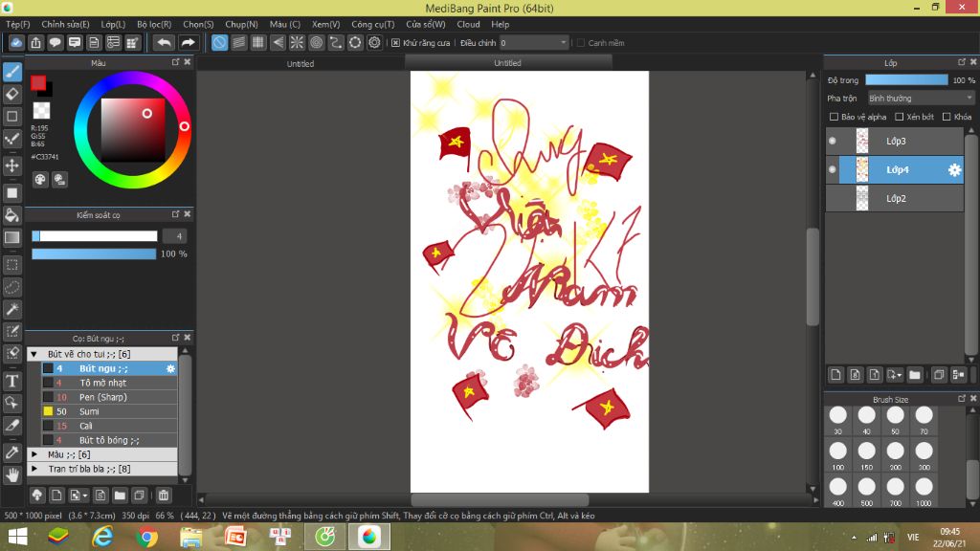
Task: Select layer Lớp3 in layers list
Action: [x=895, y=142]
